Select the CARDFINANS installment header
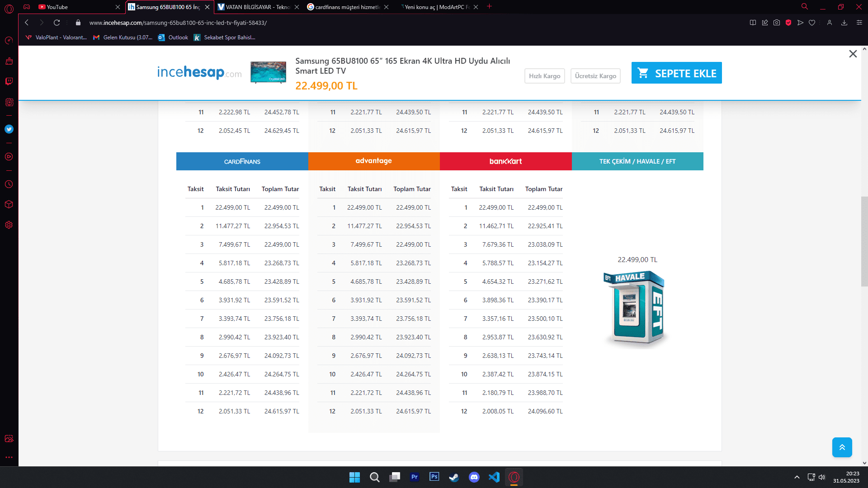868x488 pixels. (242, 161)
